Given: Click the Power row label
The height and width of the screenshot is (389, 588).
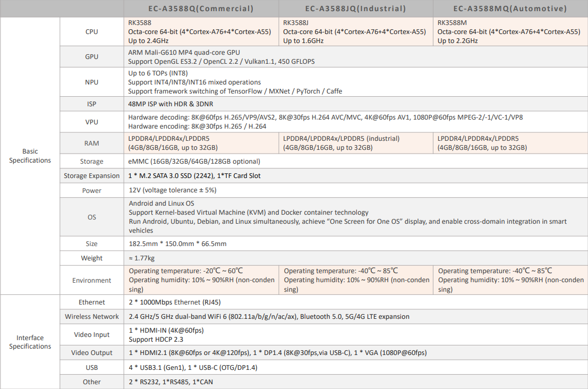Looking at the screenshot, I should pos(91,191).
